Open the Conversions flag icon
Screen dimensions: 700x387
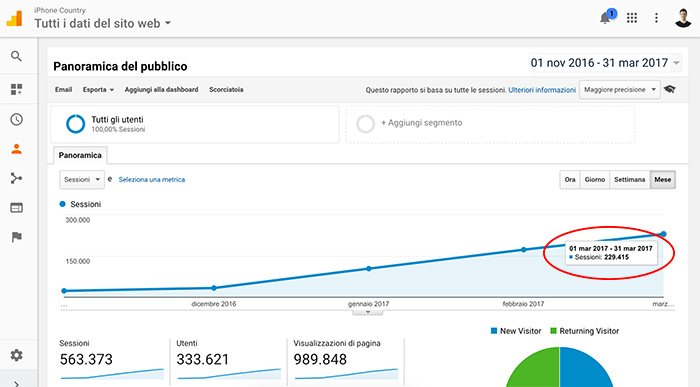pos(17,237)
